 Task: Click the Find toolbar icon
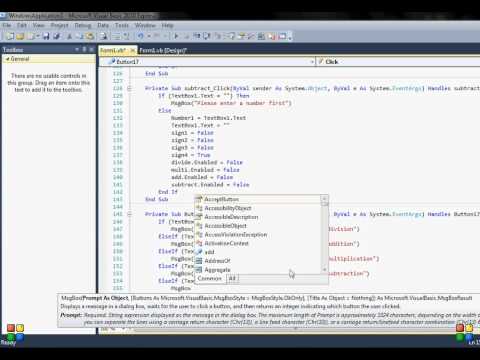(x=103, y=36)
